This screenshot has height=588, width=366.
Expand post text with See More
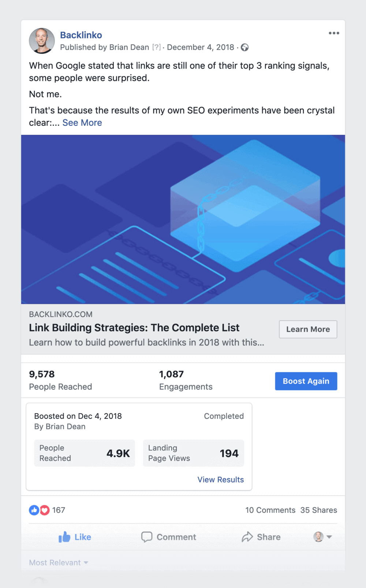pyautogui.click(x=82, y=123)
